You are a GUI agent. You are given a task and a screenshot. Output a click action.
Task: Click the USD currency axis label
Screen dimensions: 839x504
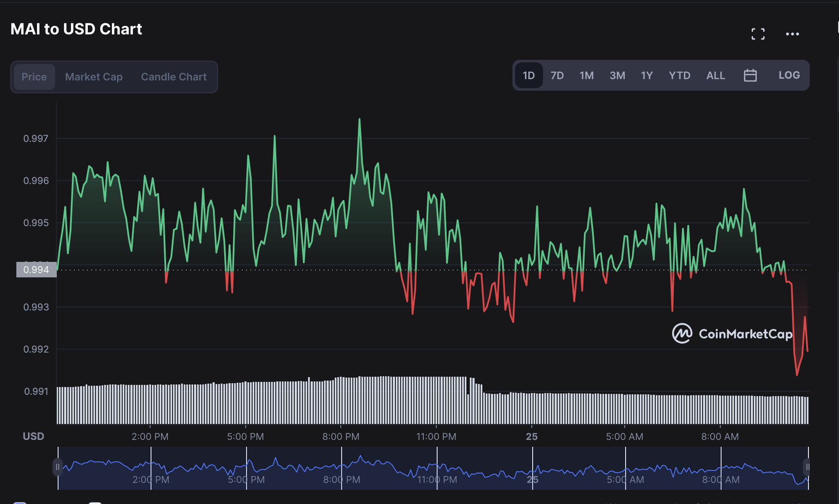pos(34,436)
